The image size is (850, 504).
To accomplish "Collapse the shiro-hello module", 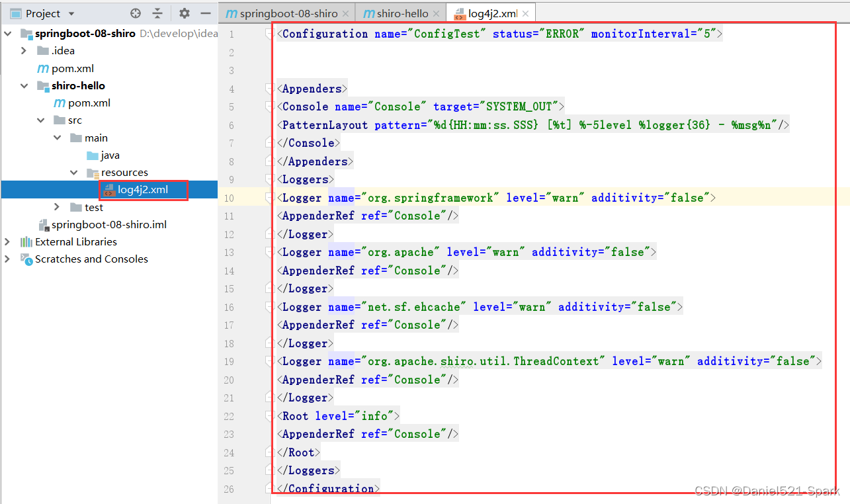I will (x=24, y=85).
